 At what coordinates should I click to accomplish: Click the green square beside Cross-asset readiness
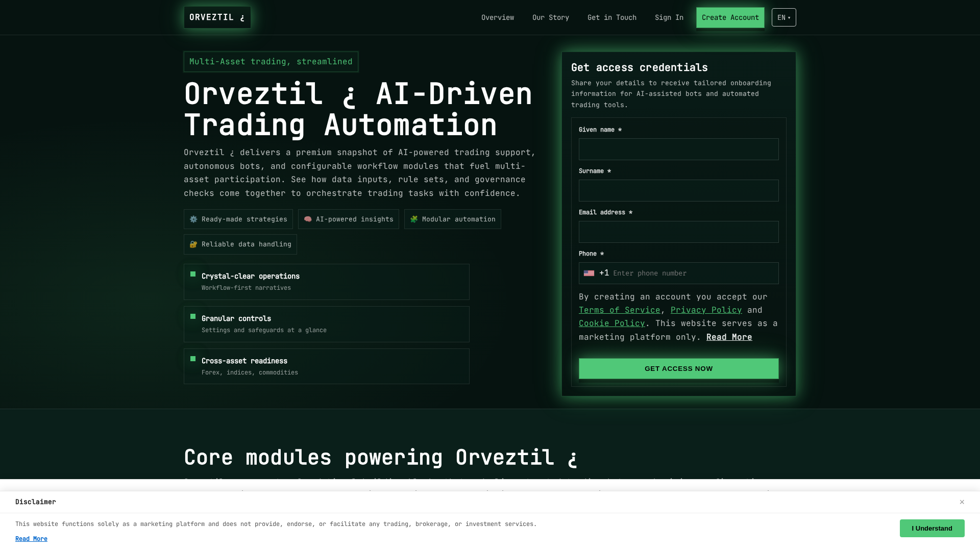click(x=193, y=359)
